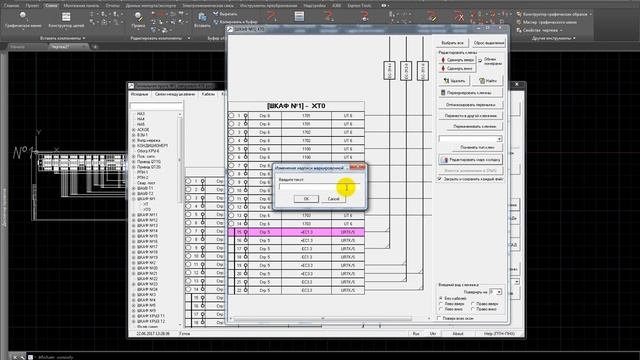
Task: Select the Лево вверх radio button
Action: pyautogui.click(x=440, y=304)
